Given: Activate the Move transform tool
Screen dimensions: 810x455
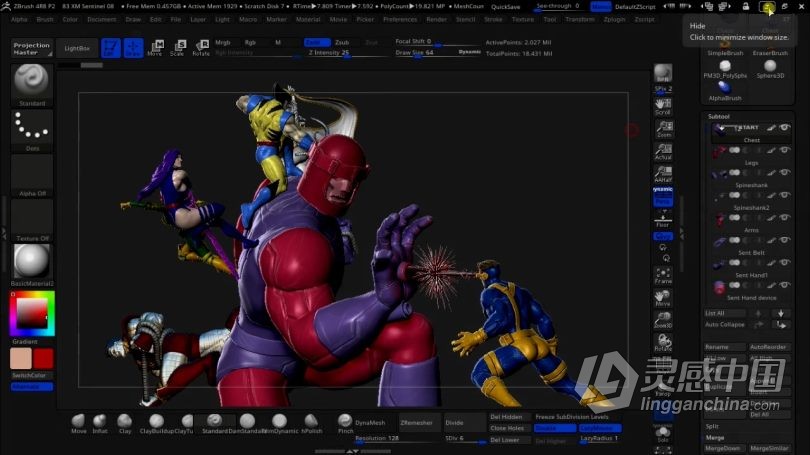Looking at the screenshot, I should 155,48.
